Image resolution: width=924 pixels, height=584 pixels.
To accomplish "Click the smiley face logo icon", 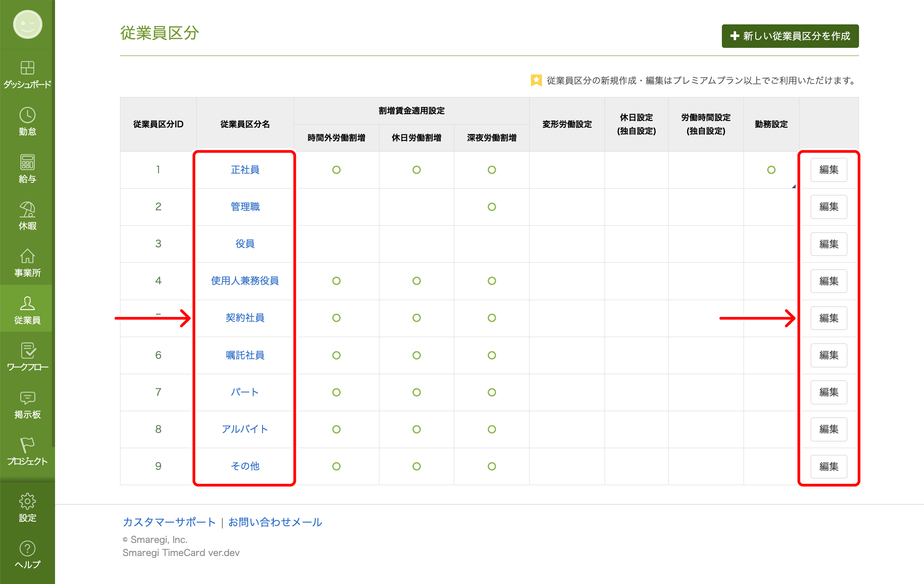I will 28,24.
